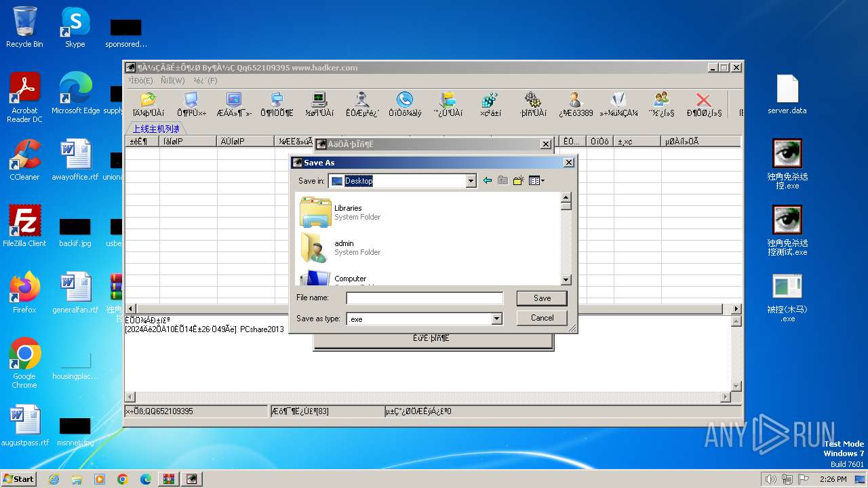Select the purple display toolbar icon
This screenshot has height=488, width=868.
[x=234, y=104]
